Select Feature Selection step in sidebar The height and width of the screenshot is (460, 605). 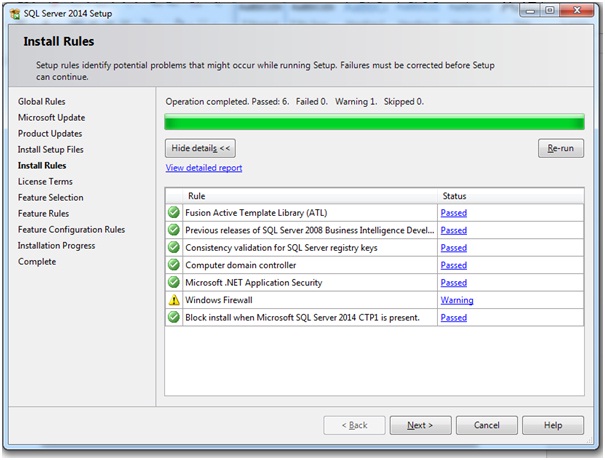(51, 198)
